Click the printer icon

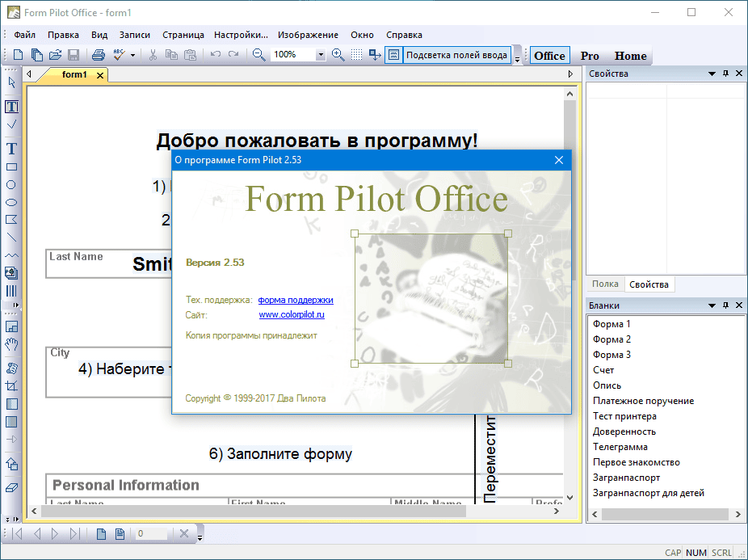(99, 55)
